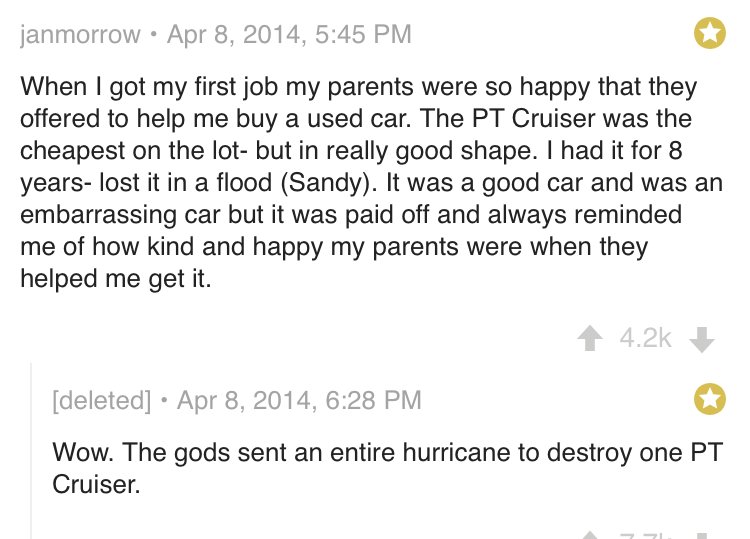Click the 4.2k vote score
Viewport: 750px width, 539px height.
[646, 338]
